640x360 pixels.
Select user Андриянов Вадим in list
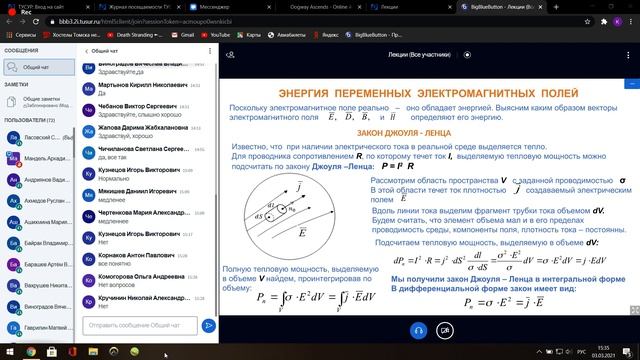pyautogui.click(x=39, y=180)
